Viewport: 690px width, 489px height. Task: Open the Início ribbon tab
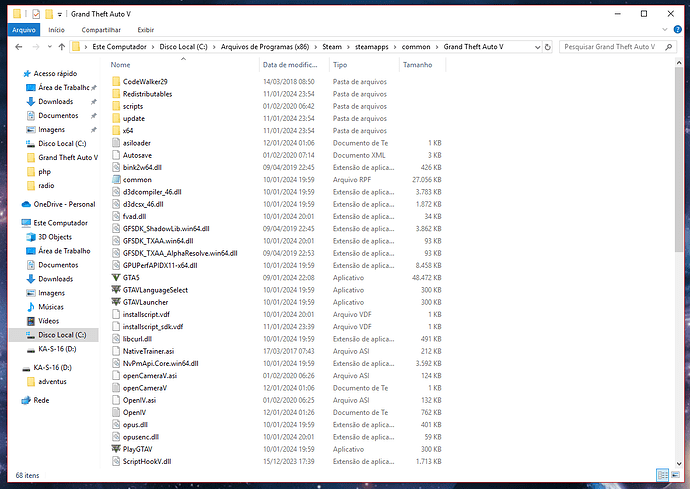[x=56, y=30]
